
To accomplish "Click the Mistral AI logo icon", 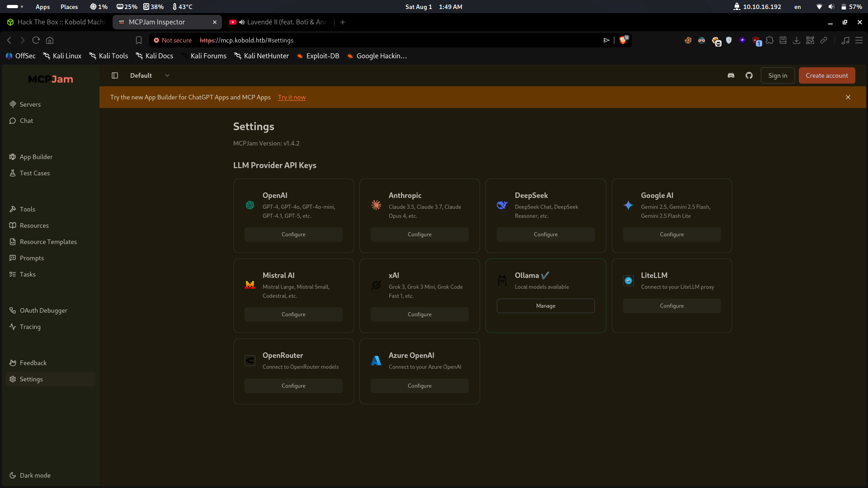I will [250, 285].
